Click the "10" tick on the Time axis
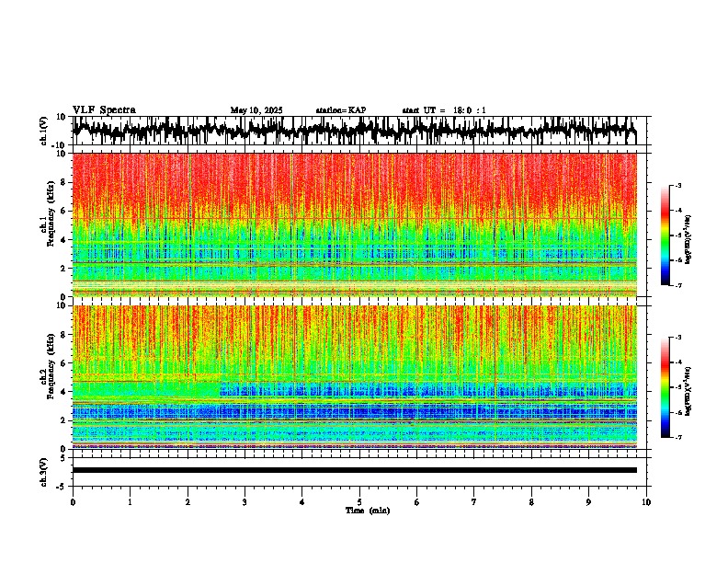 [x=646, y=502]
